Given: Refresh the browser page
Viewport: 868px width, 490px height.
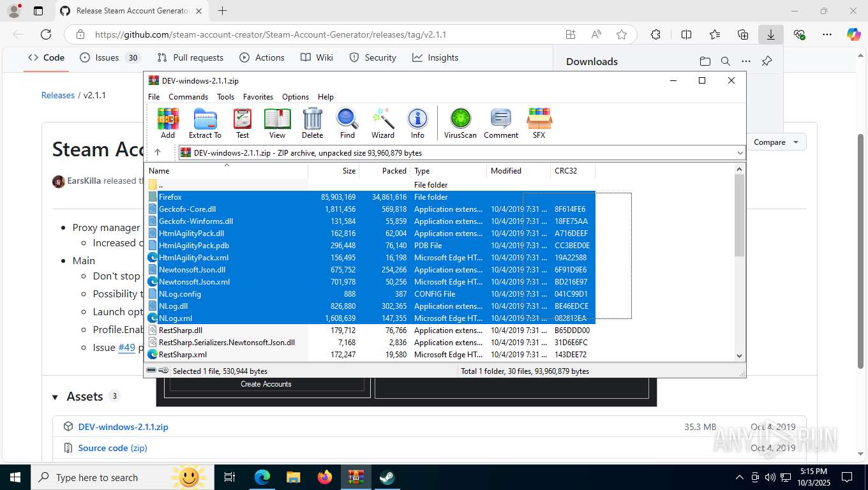Looking at the screenshot, I should click(x=46, y=34).
